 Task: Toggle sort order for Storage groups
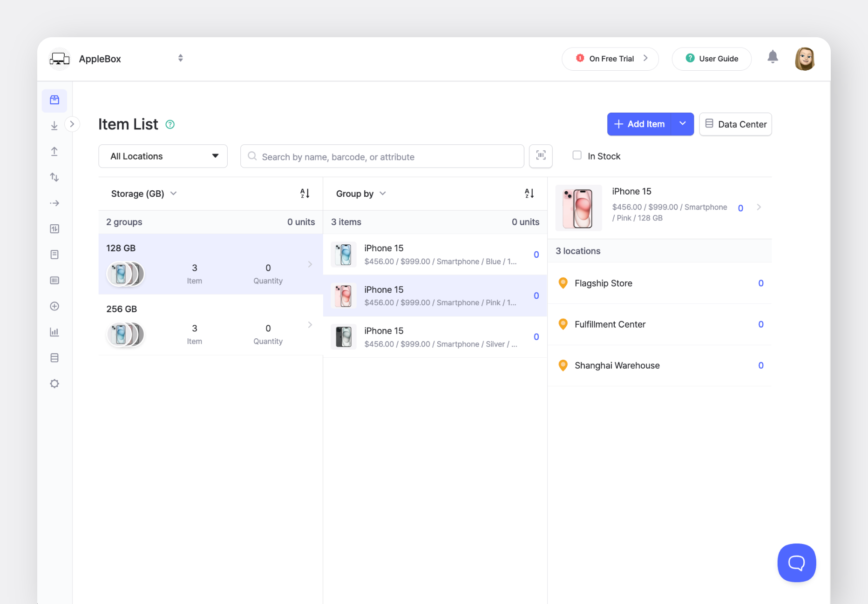[x=304, y=193]
